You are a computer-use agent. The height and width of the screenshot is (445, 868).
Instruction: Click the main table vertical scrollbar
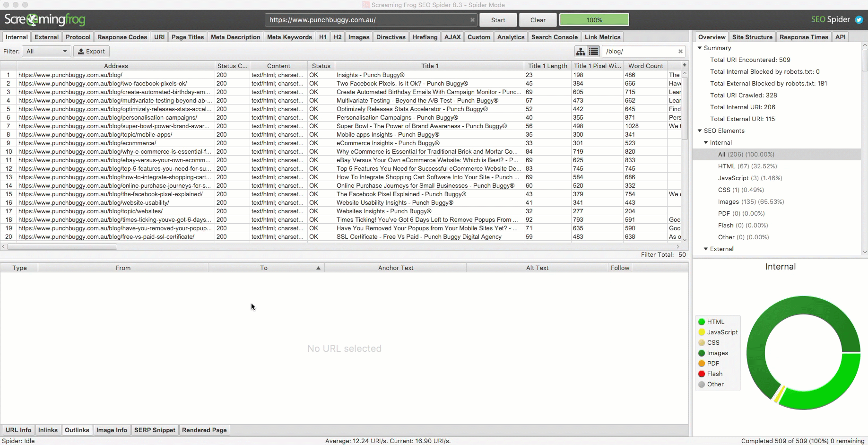click(x=685, y=108)
